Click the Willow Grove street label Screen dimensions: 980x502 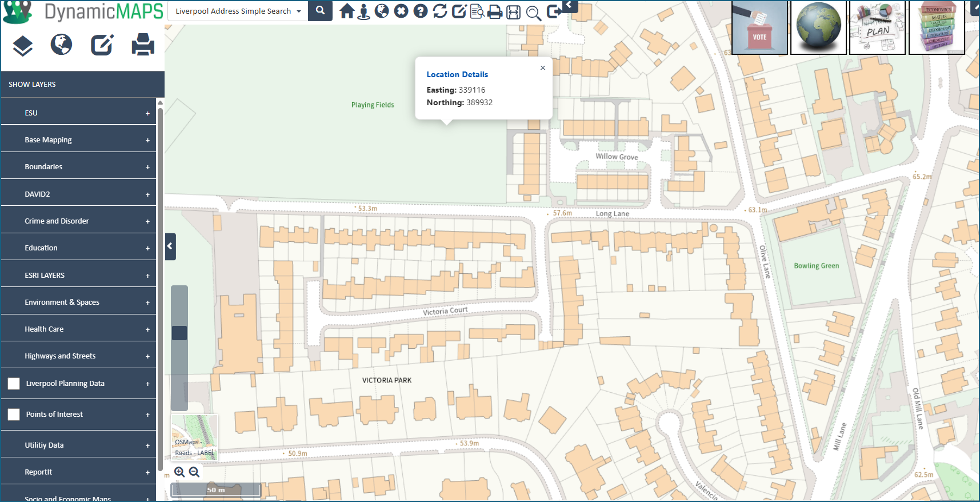617,157
